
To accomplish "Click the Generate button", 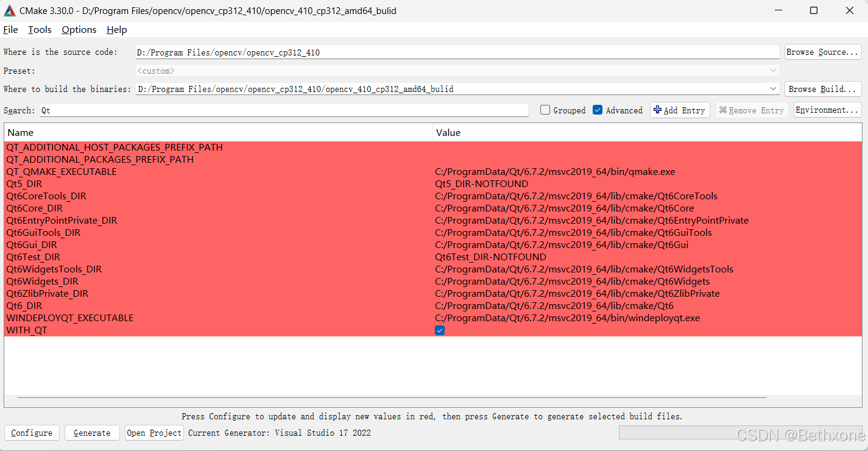I will [x=92, y=433].
